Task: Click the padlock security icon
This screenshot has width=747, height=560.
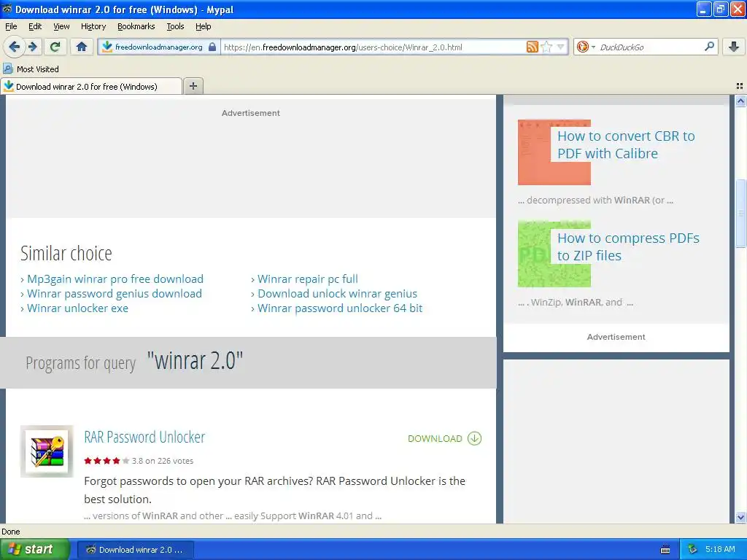Action: [x=212, y=47]
